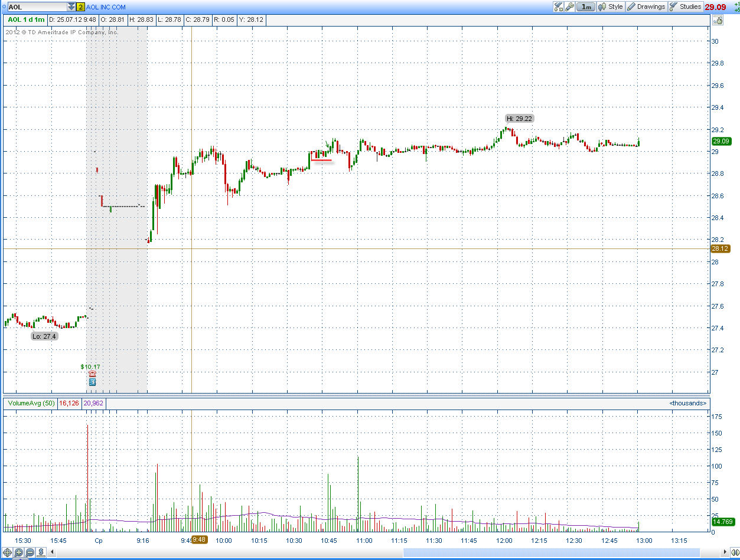This screenshot has width=740, height=560.
Task: Open the Studies menu
Action: (x=685, y=7)
